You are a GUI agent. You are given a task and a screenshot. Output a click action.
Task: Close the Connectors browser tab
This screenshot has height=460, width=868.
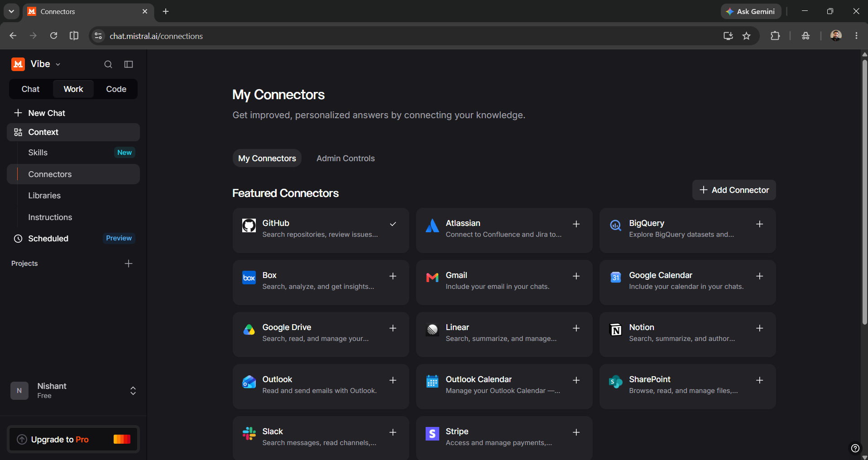click(145, 11)
